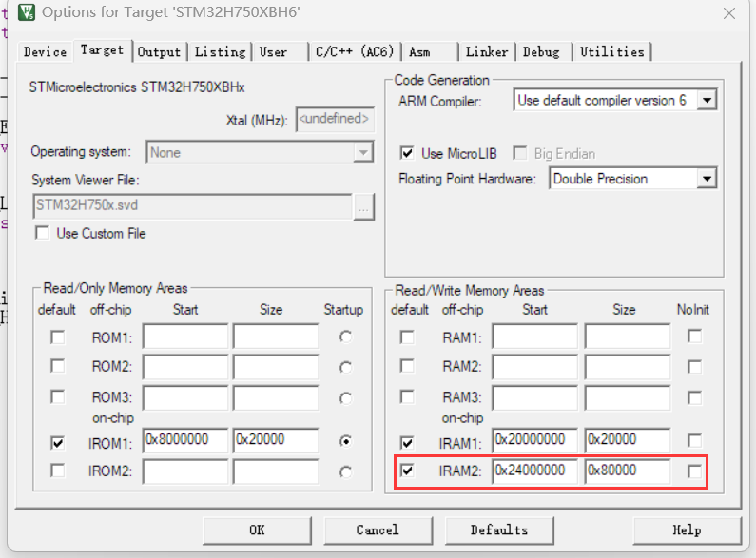Check the RAM2 default checkbox

pos(407,366)
